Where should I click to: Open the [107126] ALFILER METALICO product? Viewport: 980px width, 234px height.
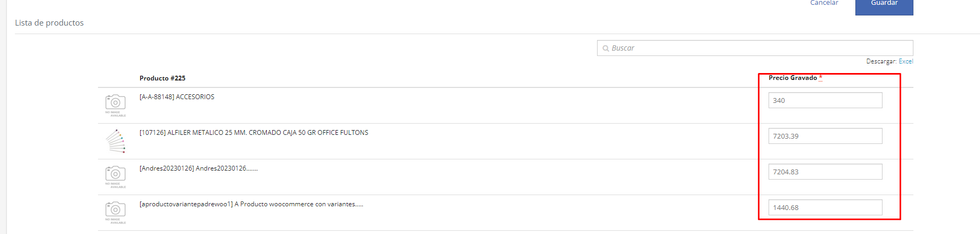click(254, 133)
